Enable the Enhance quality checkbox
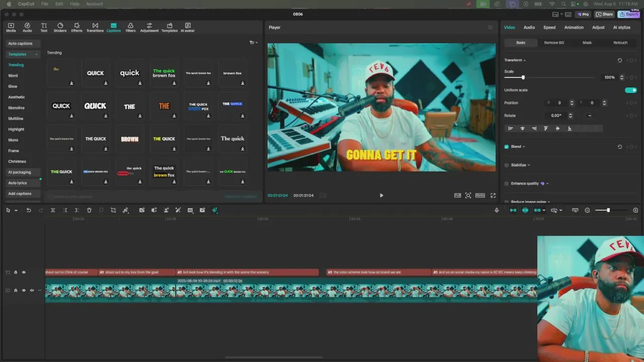The image size is (644, 362). 507,184
